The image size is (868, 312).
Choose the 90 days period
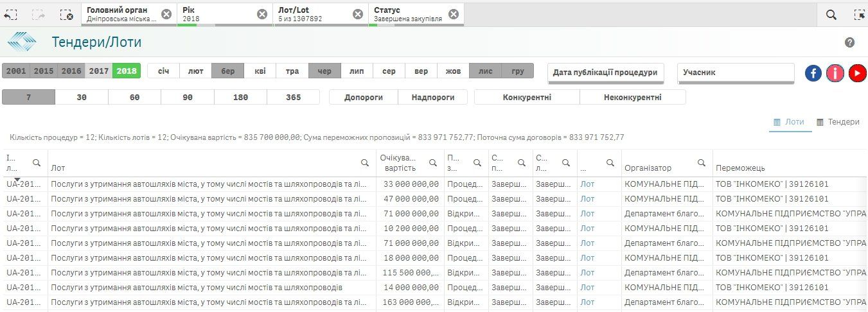point(188,98)
